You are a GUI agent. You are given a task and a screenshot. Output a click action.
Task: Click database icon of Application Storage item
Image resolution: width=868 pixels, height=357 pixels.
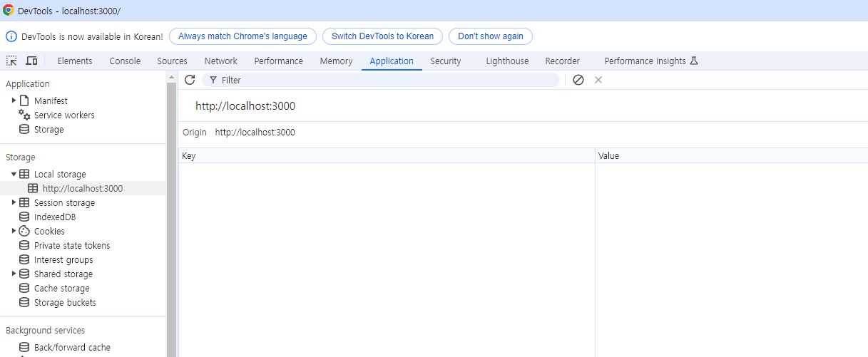coord(24,129)
